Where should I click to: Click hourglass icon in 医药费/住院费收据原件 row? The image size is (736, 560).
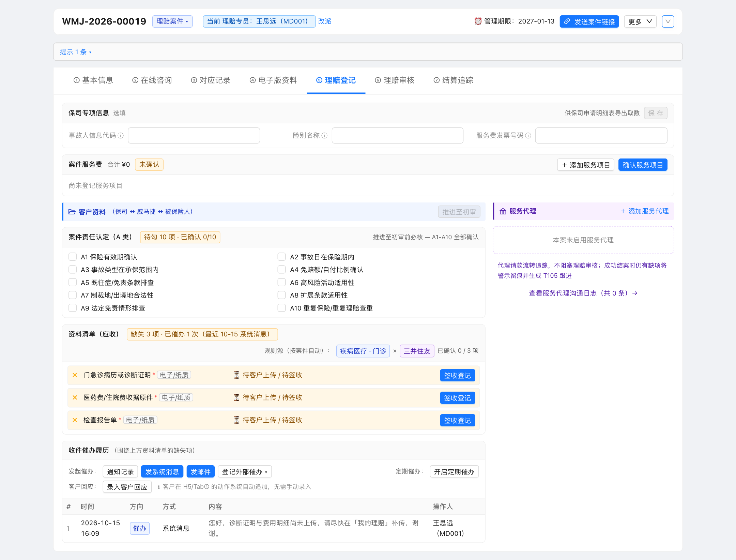click(236, 397)
